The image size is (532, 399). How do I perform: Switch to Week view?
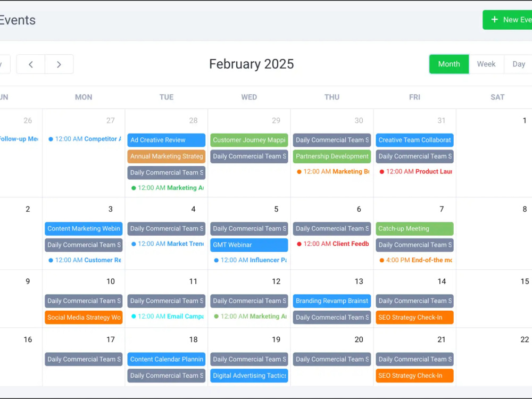[486, 64]
